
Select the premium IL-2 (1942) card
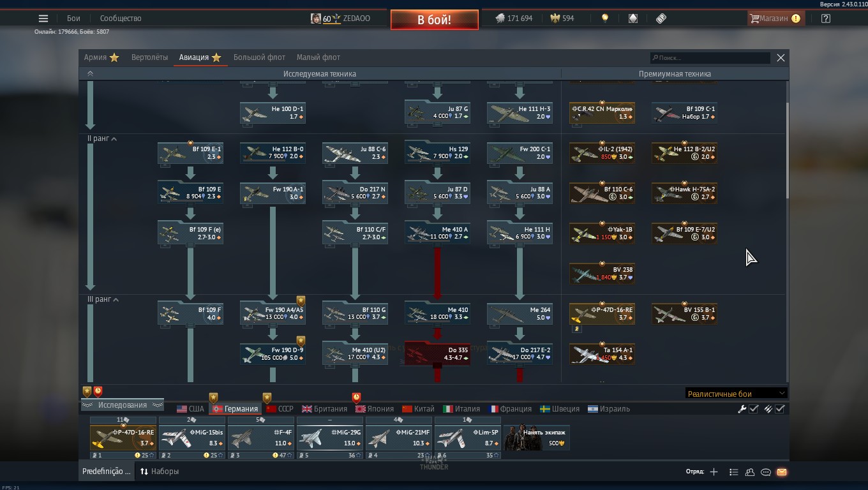(602, 153)
